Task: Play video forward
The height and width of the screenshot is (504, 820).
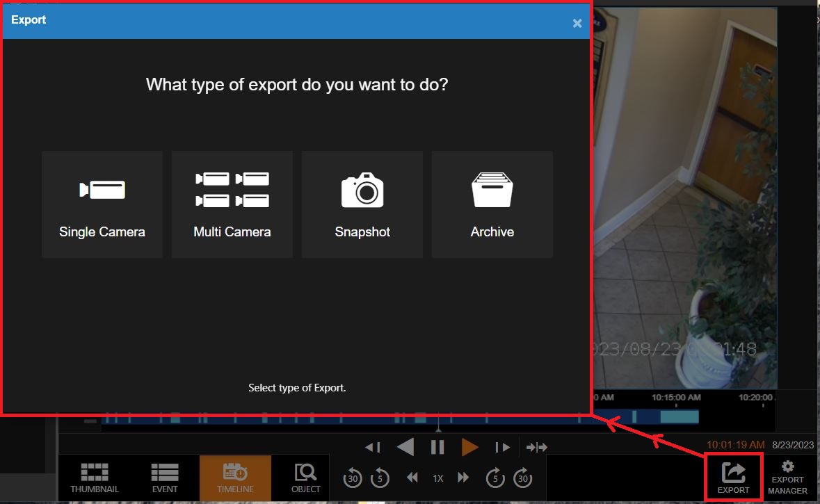Action: click(x=469, y=448)
